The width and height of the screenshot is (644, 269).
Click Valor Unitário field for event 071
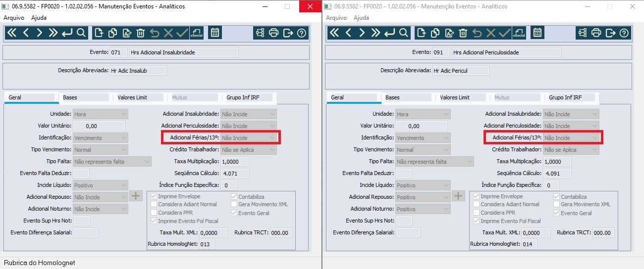point(100,126)
